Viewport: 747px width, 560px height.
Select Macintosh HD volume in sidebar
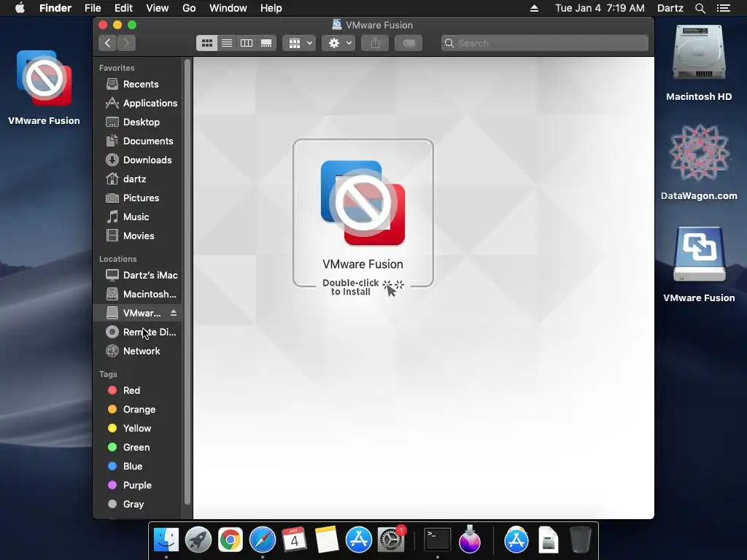pyautogui.click(x=138, y=295)
